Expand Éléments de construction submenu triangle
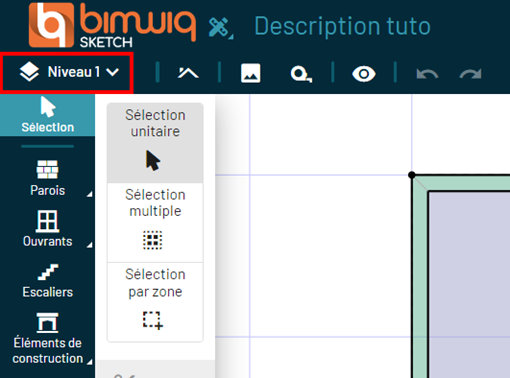The width and height of the screenshot is (510, 378). (x=89, y=362)
